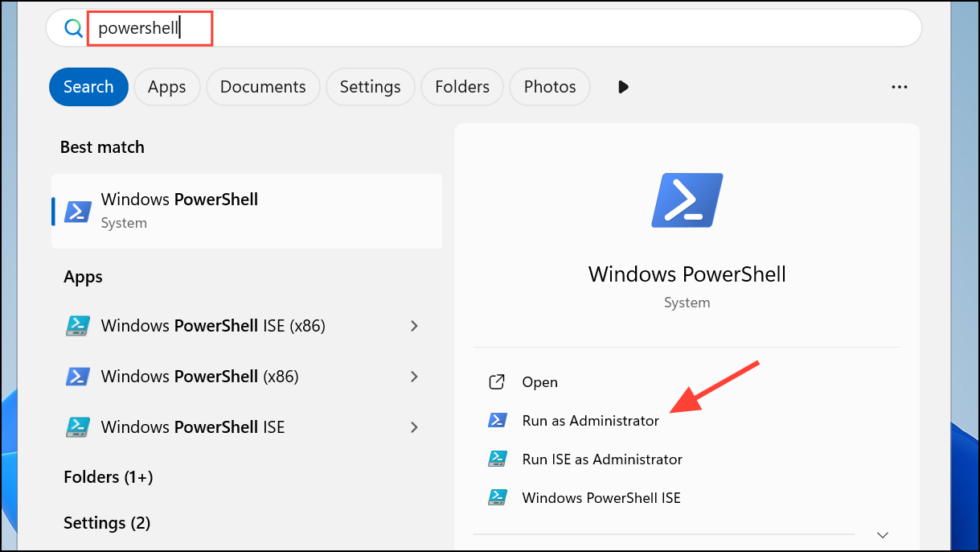
Task: Click the Windows PowerShell ISE (x86) app icon
Action: pyautogui.click(x=77, y=326)
